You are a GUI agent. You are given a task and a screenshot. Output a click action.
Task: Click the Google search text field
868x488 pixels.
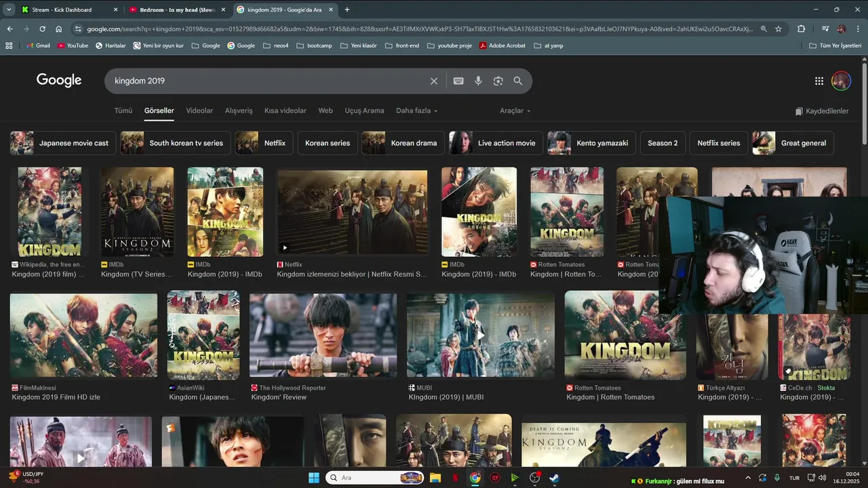(268, 81)
